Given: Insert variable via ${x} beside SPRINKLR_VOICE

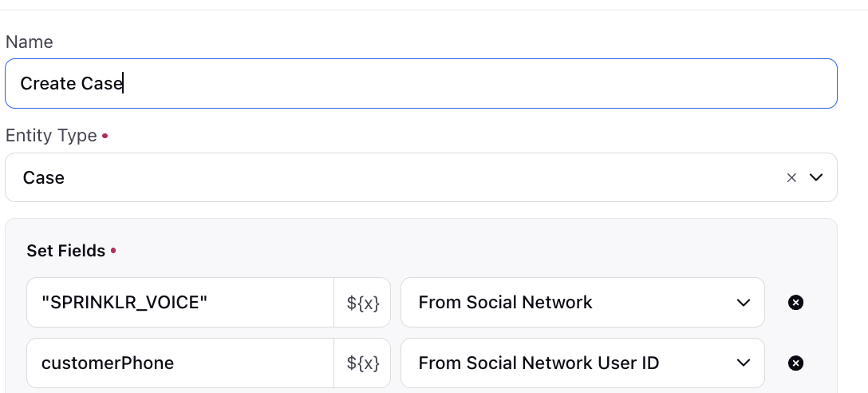Looking at the screenshot, I should tap(362, 303).
